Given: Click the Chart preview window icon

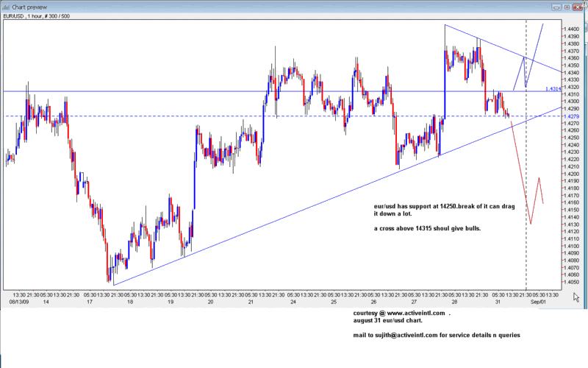Looking at the screenshot, I should point(6,5).
